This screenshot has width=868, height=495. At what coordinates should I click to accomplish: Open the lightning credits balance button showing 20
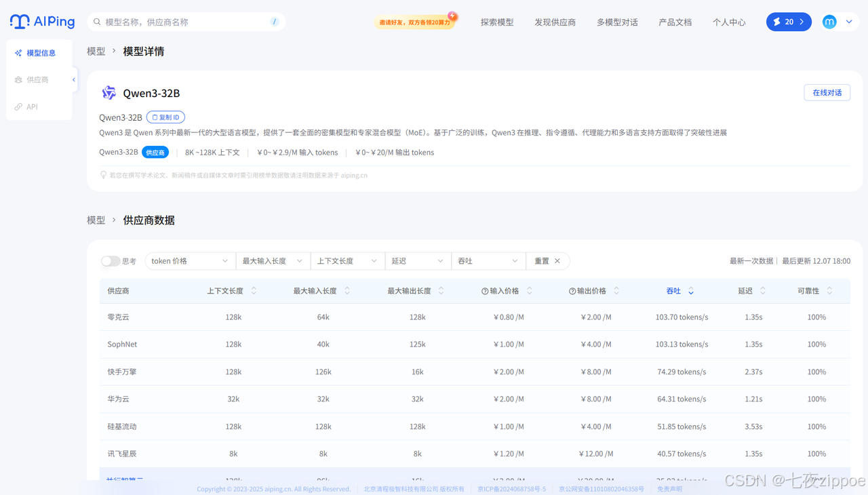point(789,22)
